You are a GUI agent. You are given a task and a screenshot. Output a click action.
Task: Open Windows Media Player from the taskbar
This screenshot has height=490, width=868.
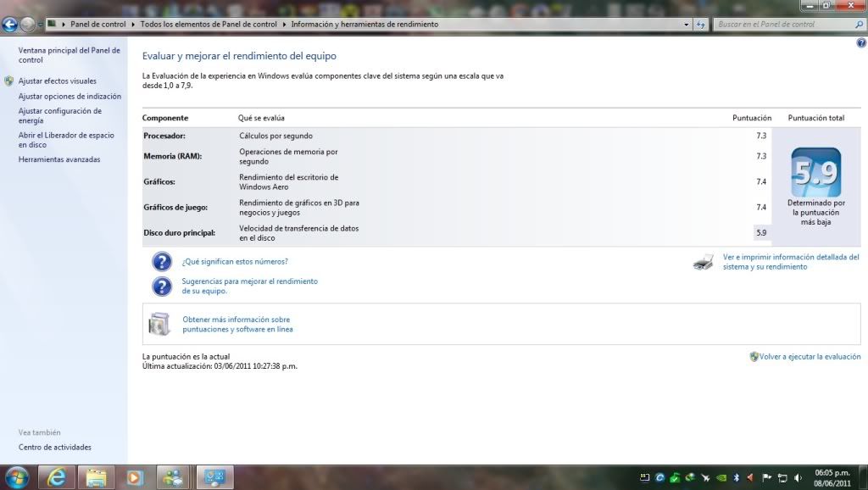[x=135, y=477]
